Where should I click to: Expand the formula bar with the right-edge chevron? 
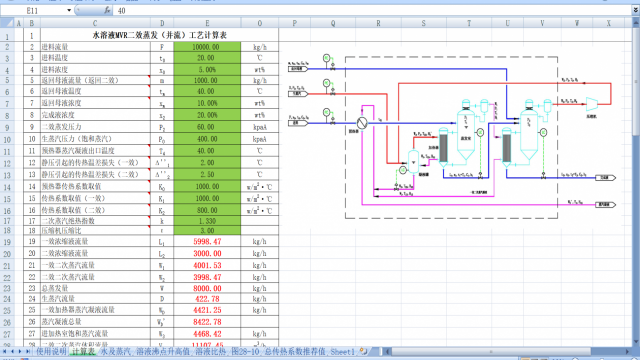click(x=636, y=11)
